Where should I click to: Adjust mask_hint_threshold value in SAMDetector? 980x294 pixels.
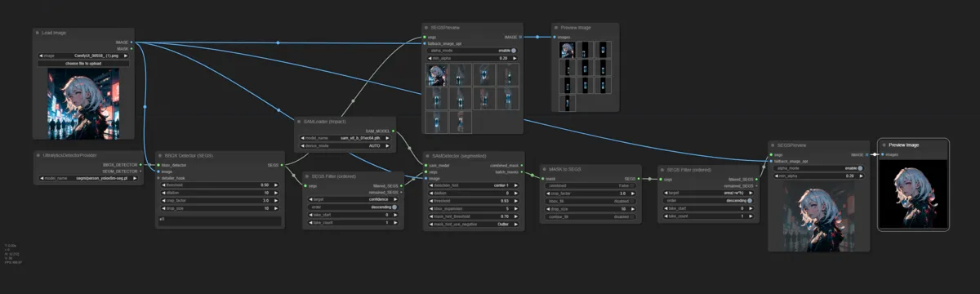474,216
